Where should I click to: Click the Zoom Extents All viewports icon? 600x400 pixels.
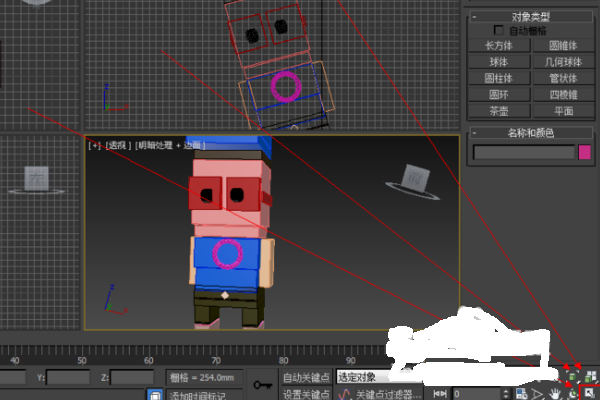591,377
